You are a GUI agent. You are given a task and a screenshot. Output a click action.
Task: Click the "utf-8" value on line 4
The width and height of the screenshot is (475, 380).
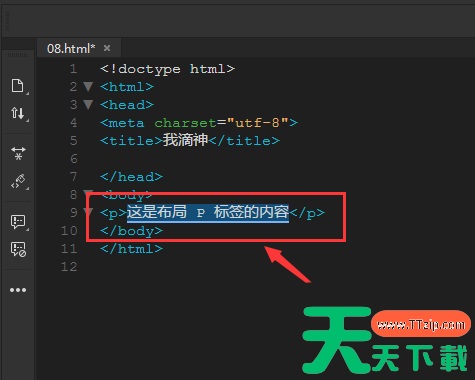(x=258, y=123)
